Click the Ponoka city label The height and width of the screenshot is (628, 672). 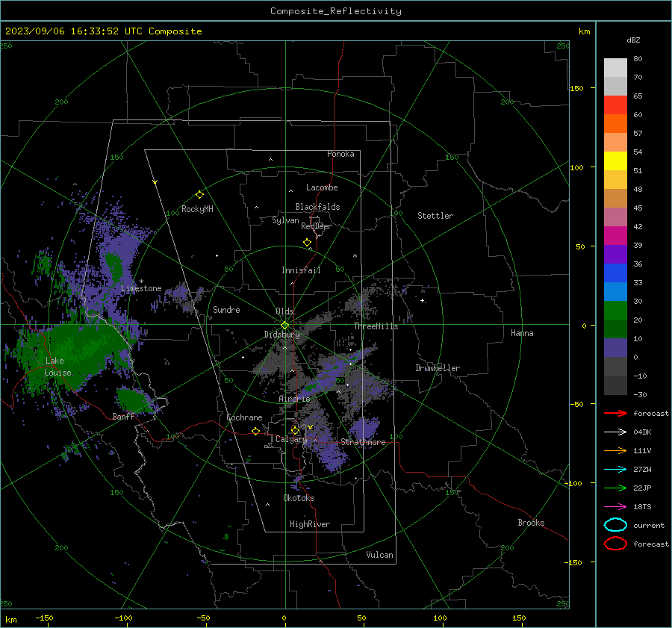coord(340,154)
